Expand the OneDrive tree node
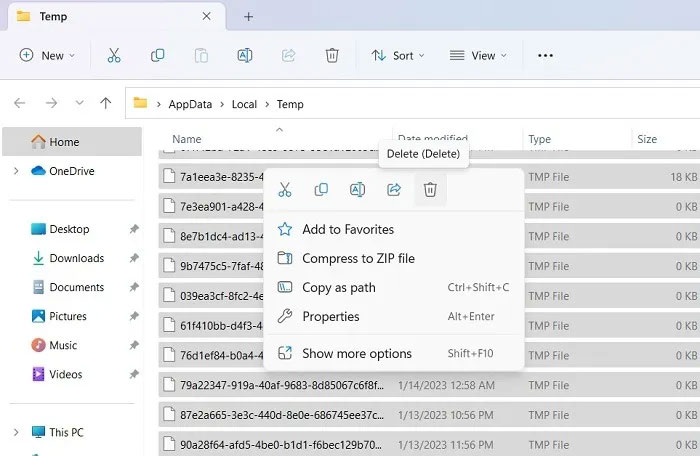This screenshot has height=456, width=700. coord(16,171)
